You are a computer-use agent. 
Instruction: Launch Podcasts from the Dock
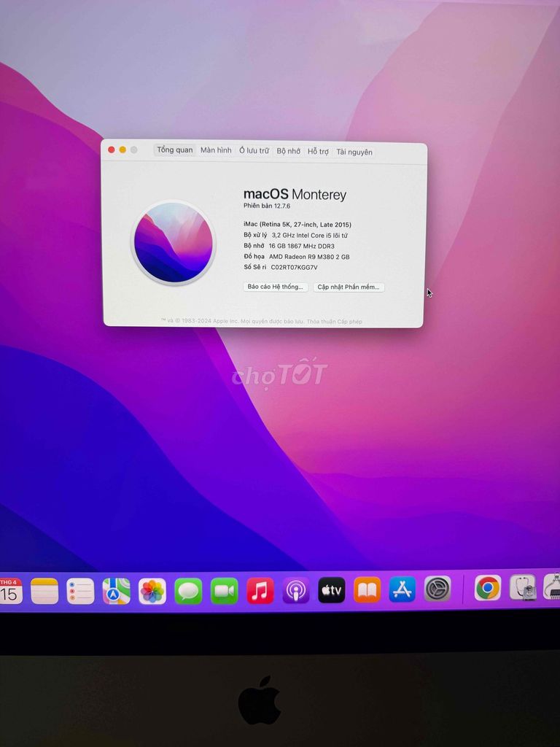point(296,591)
